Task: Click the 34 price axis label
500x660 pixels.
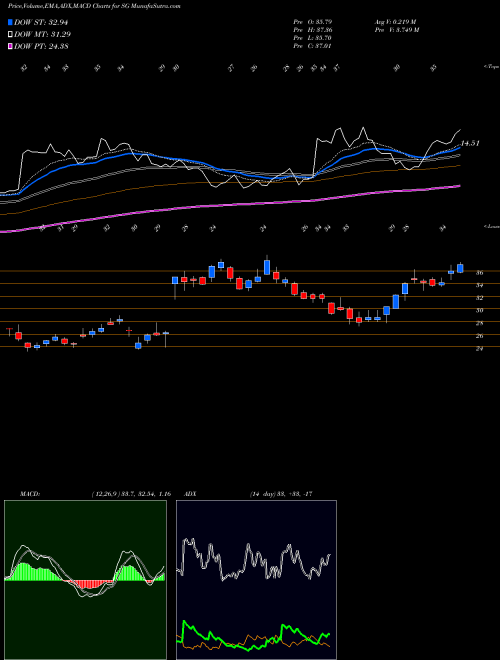Action: point(479,285)
